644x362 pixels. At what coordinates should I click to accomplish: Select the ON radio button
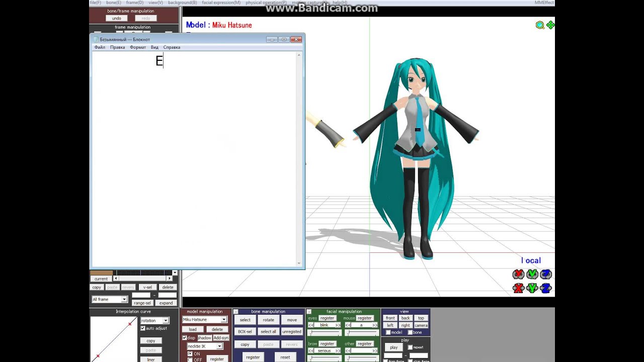[x=190, y=353]
